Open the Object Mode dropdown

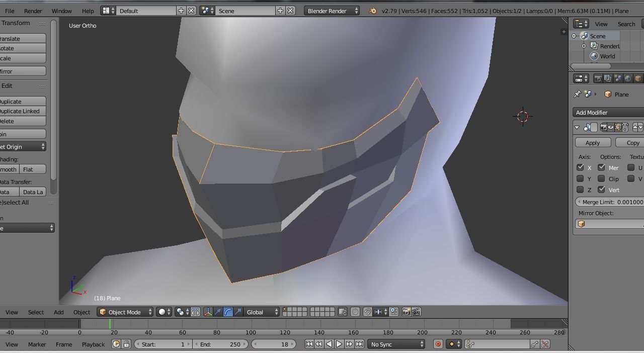click(x=125, y=312)
